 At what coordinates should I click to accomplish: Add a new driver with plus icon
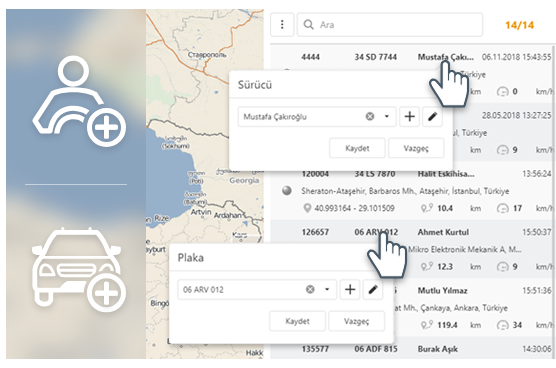pos(410,117)
